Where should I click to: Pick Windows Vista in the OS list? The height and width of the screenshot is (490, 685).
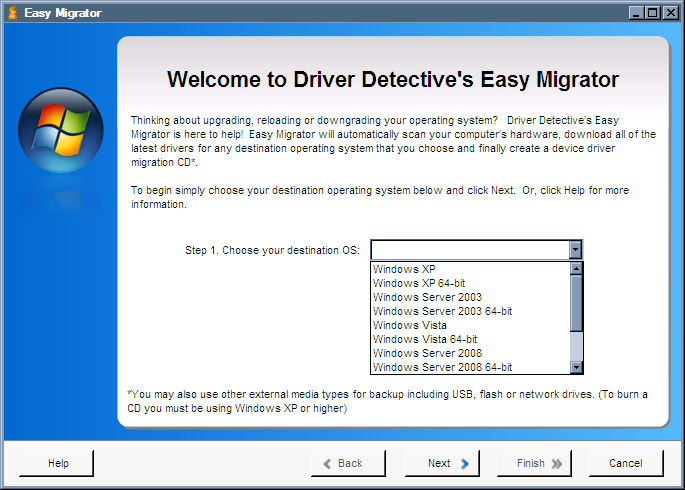tap(471, 325)
